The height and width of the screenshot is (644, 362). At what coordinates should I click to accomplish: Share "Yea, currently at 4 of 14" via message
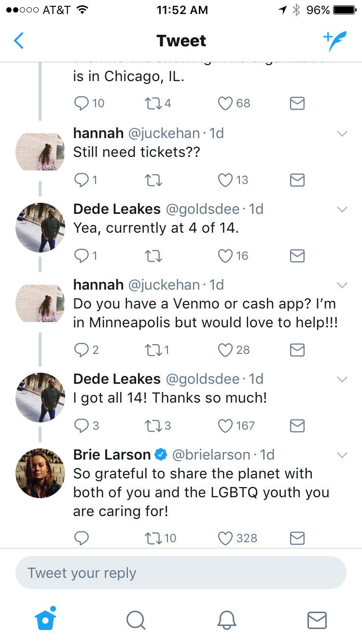[x=297, y=256]
